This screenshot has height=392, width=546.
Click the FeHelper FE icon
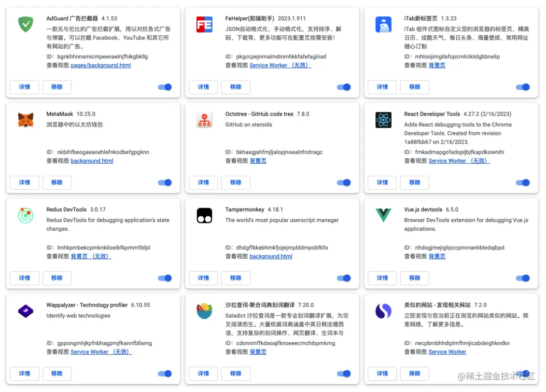click(x=204, y=24)
